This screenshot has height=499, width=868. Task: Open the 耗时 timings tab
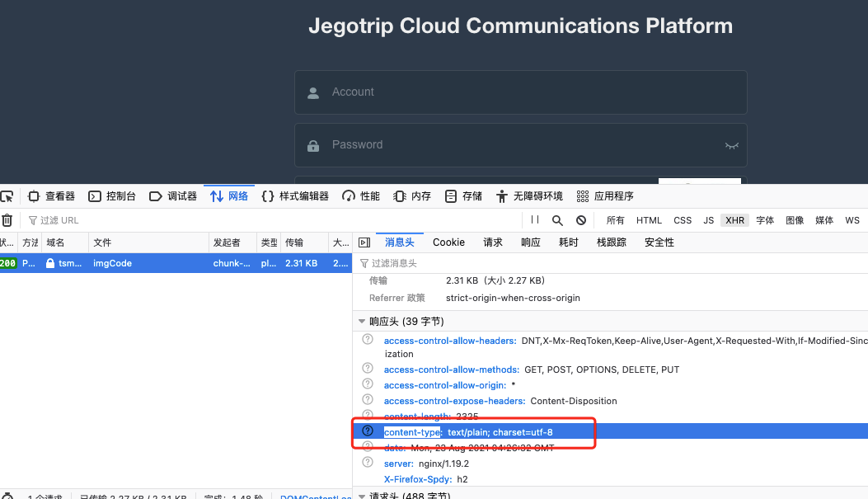point(569,242)
